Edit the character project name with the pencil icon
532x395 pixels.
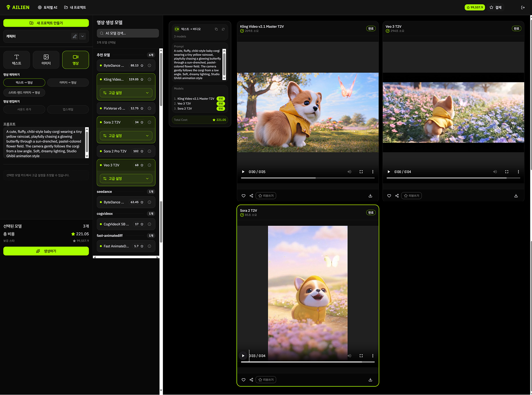[x=75, y=36]
